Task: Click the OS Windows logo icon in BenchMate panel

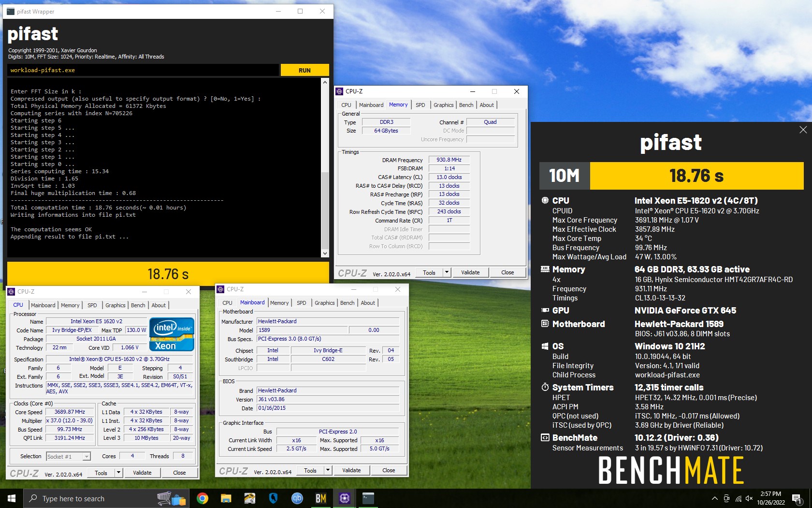Action: pos(545,346)
